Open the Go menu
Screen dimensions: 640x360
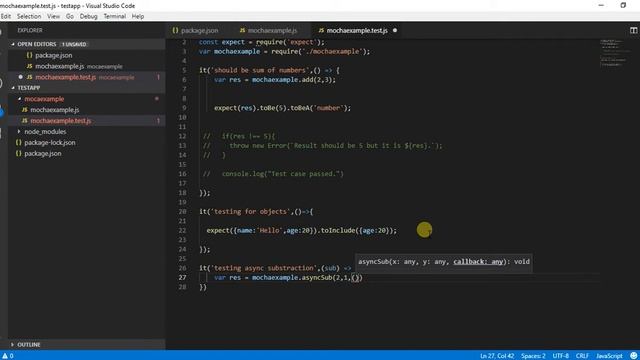click(x=70, y=16)
